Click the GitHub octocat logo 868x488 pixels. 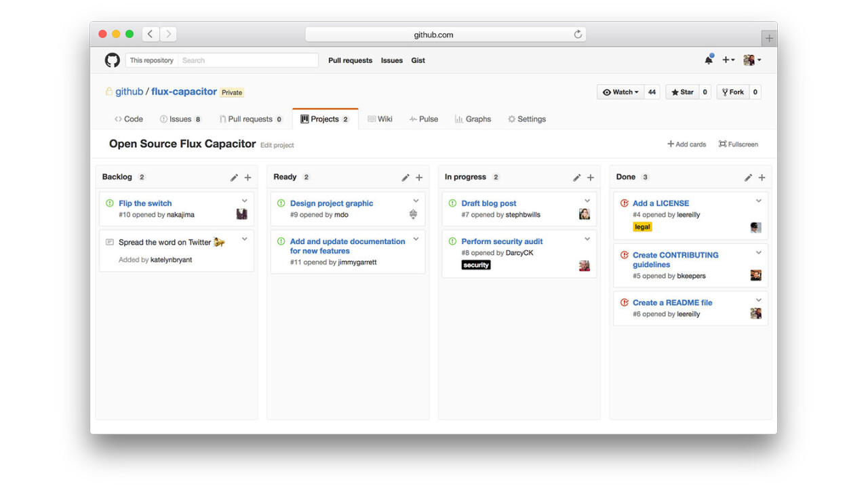[112, 60]
